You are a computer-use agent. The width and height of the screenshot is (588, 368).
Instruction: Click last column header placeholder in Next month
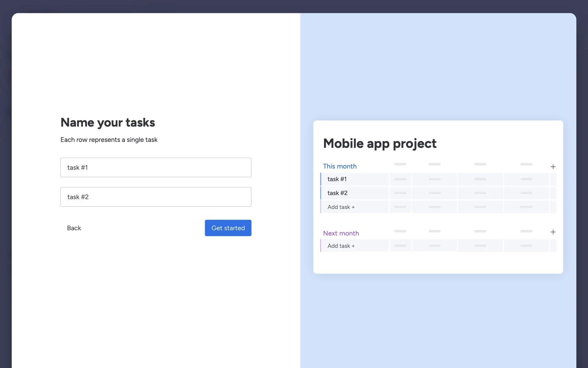click(x=526, y=231)
